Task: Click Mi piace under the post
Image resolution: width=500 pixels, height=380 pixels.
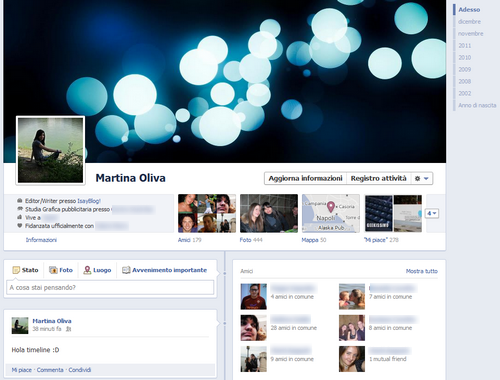Action: [22, 370]
